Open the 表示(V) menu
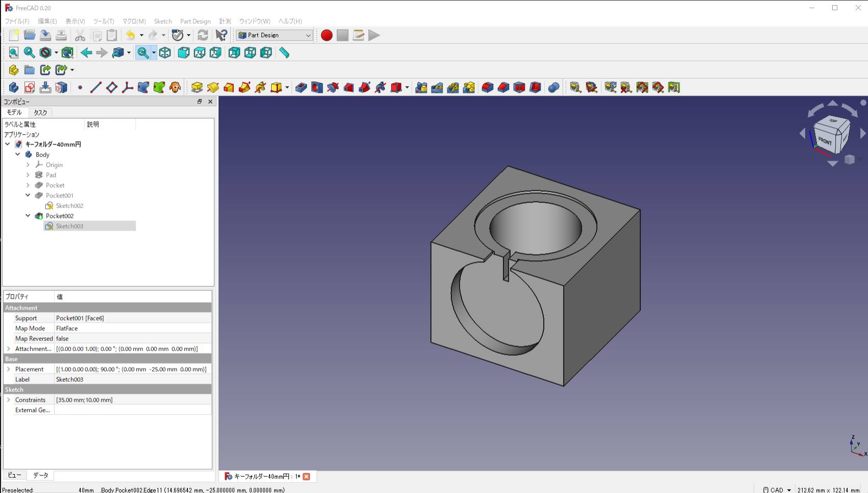The width and height of the screenshot is (868, 493). pos(75,21)
